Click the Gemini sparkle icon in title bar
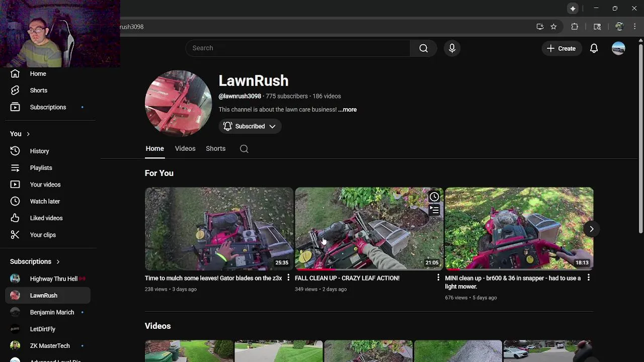The width and height of the screenshot is (644, 362). (x=573, y=9)
